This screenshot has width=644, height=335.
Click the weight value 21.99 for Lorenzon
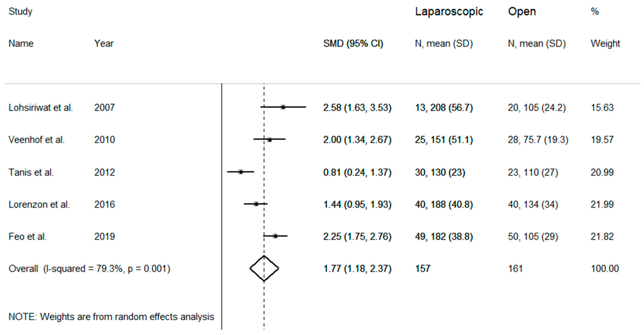tap(602, 205)
